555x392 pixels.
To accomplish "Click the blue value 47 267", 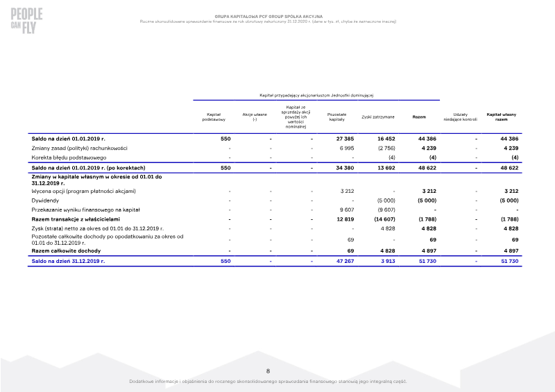I will (345, 262).
